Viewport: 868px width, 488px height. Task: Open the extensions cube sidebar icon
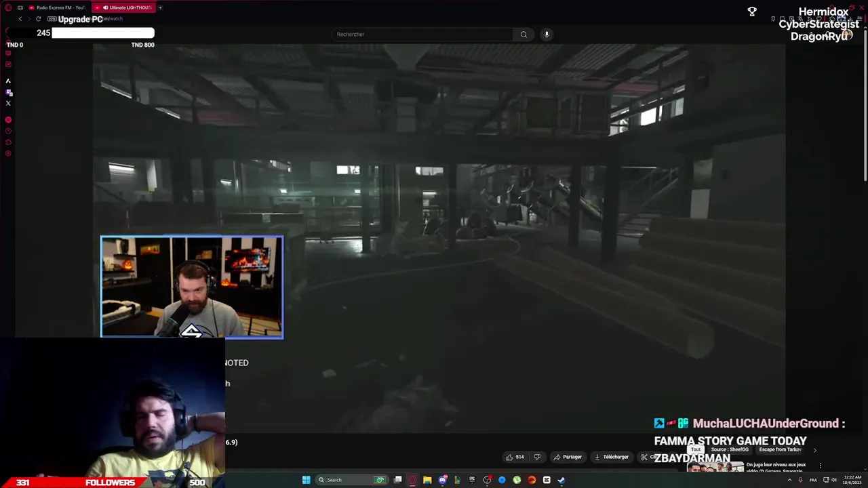coord(8,142)
